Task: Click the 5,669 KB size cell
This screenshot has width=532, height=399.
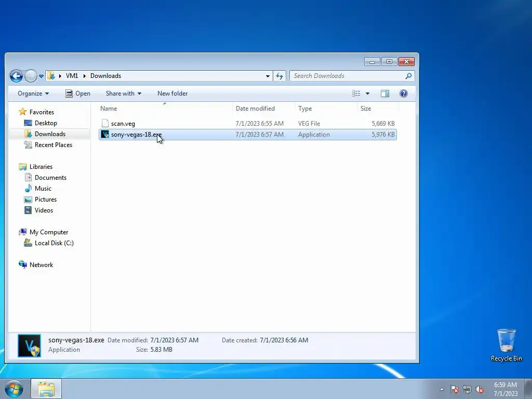Action: point(383,124)
